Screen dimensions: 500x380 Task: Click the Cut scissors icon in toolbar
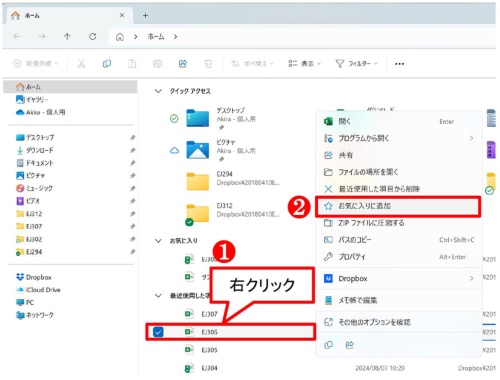tap(81, 63)
